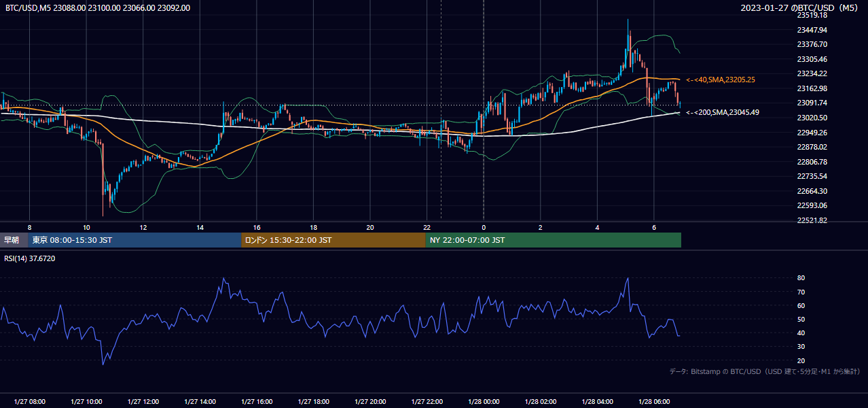
Task: Click the 1/28 02:00 time label
Action: (x=541, y=402)
